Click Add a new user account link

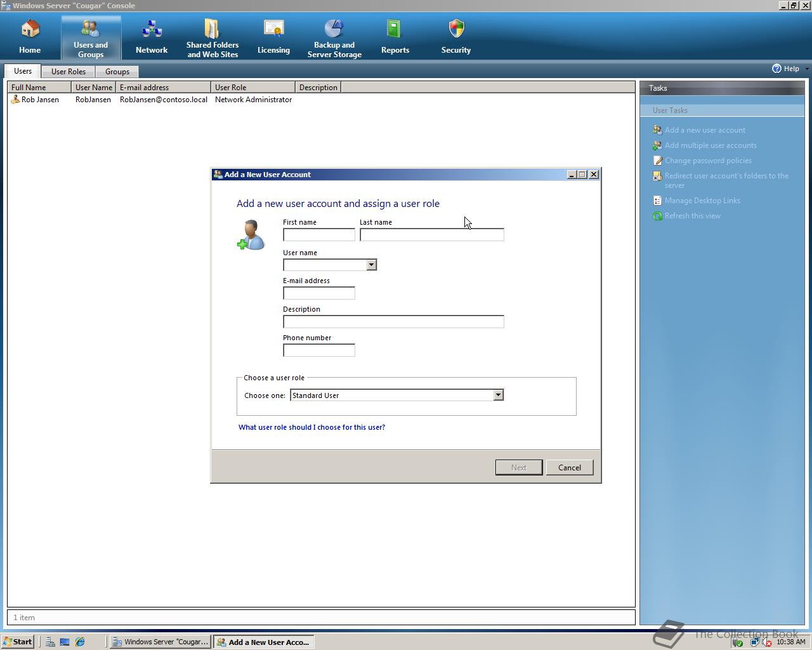pyautogui.click(x=705, y=130)
